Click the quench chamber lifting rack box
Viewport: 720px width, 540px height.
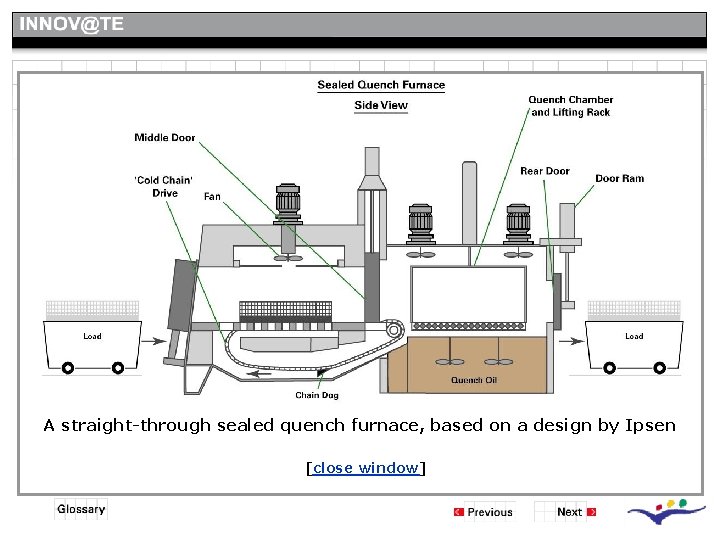(x=469, y=298)
